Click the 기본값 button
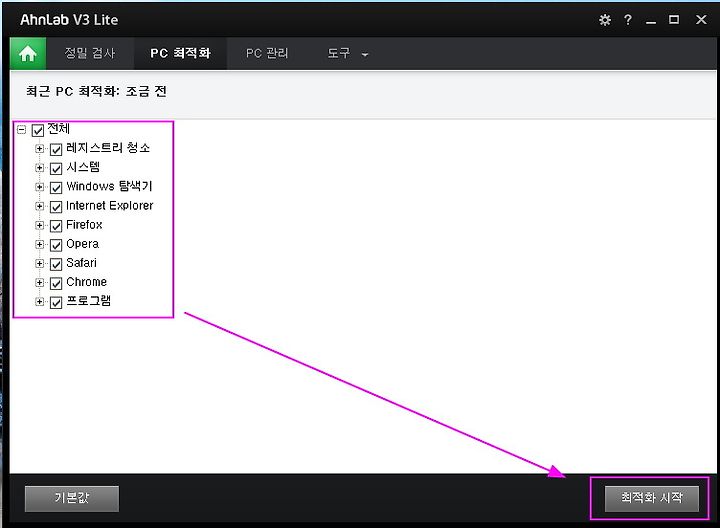720x528 pixels. pyautogui.click(x=72, y=499)
